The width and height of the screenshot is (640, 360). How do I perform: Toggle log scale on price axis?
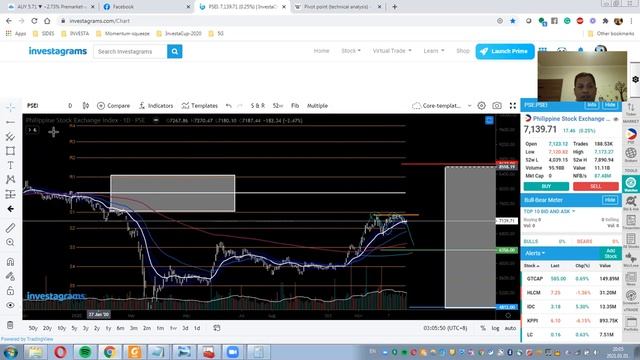[x=495, y=328]
